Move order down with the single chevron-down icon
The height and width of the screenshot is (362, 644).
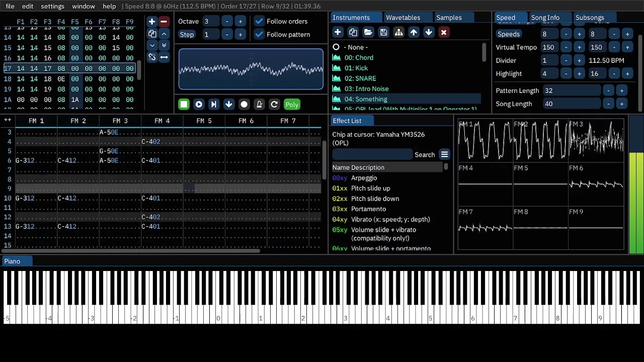[152, 45]
